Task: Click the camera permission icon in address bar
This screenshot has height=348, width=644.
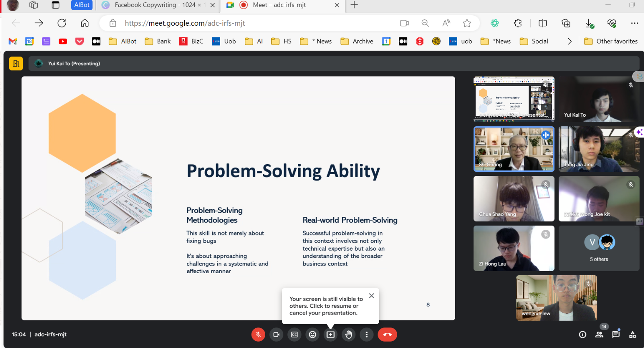Action: [x=405, y=23]
